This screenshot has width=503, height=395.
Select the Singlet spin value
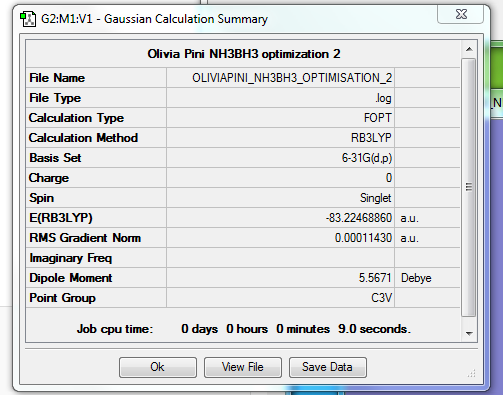[375, 198]
